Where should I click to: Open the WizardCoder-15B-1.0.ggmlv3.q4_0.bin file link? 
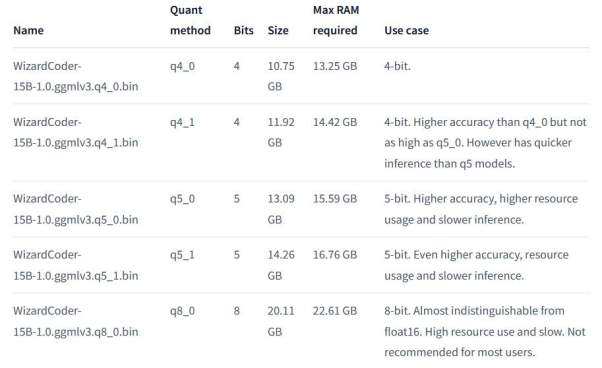[76, 76]
